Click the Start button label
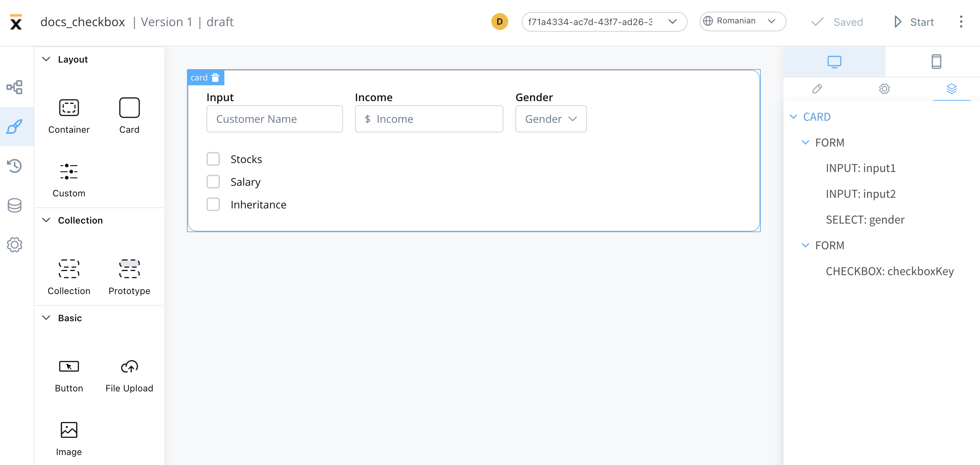 pyautogui.click(x=922, y=22)
